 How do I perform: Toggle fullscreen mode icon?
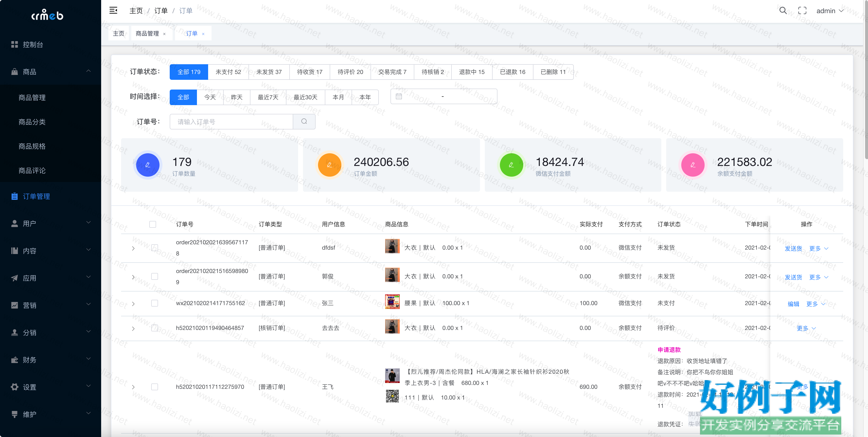(802, 10)
